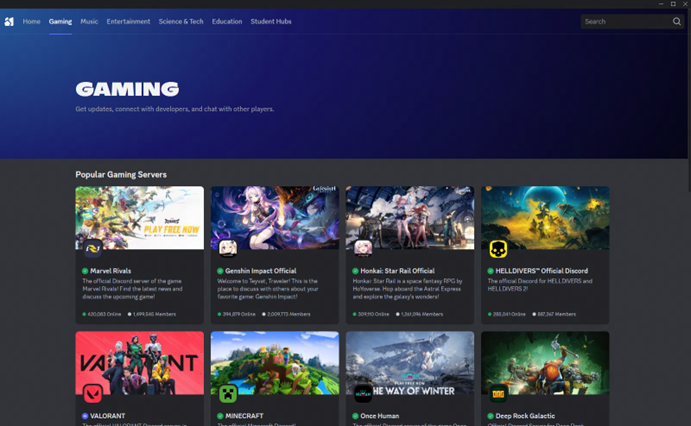This screenshot has width=691, height=426.
Task: Switch to Student Hubs tab
Action: click(271, 21)
